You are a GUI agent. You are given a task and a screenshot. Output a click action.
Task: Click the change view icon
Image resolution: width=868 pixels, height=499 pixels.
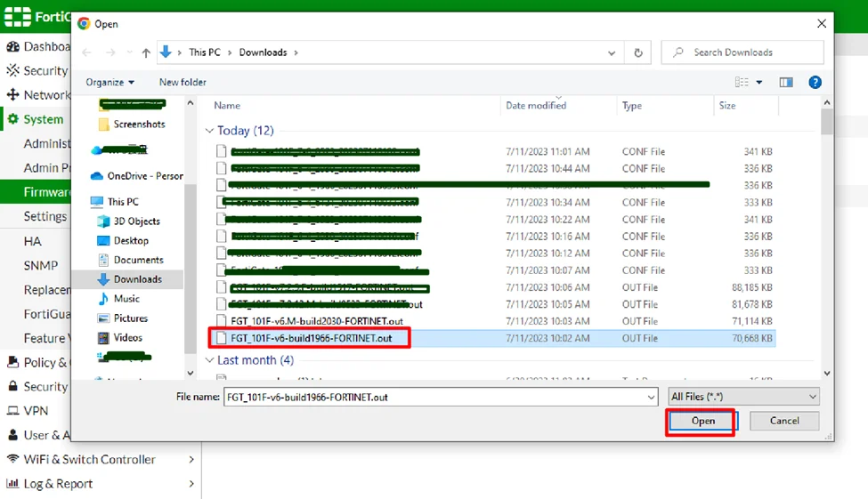click(742, 83)
